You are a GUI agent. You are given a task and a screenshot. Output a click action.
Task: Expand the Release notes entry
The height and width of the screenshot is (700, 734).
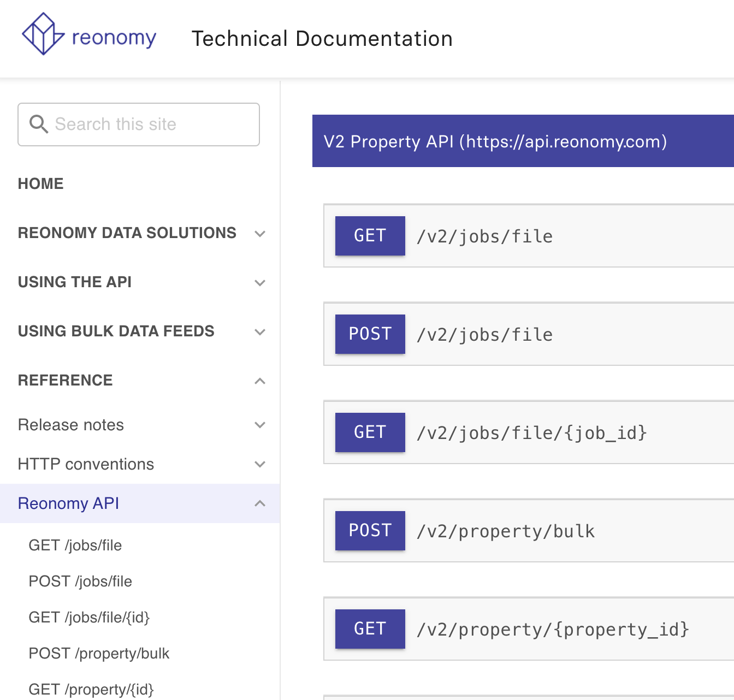(261, 425)
